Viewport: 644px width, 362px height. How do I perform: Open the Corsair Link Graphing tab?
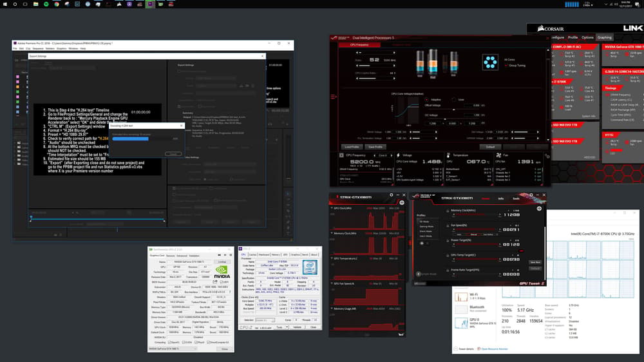tap(604, 37)
